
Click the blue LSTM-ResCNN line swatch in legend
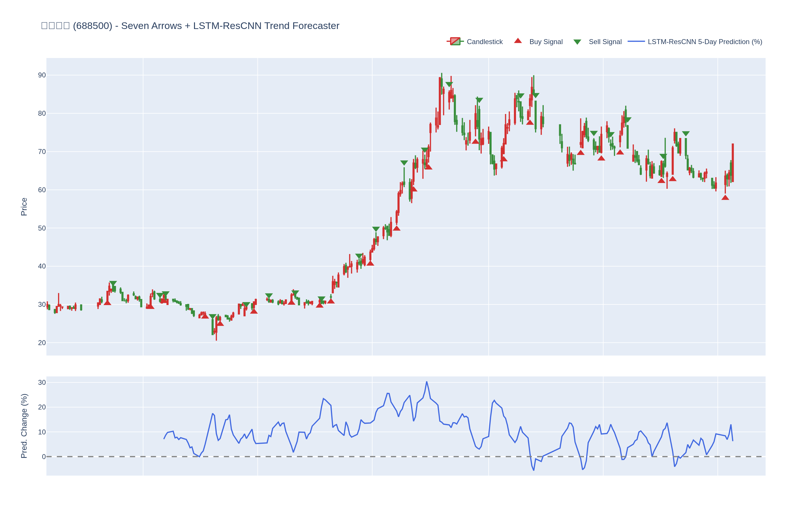pos(636,41)
